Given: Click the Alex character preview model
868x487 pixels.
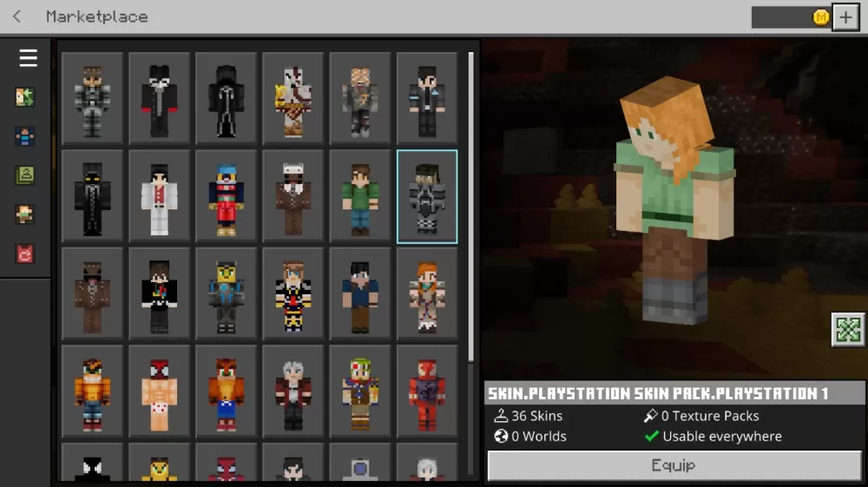Looking at the screenshot, I should pos(675,200).
